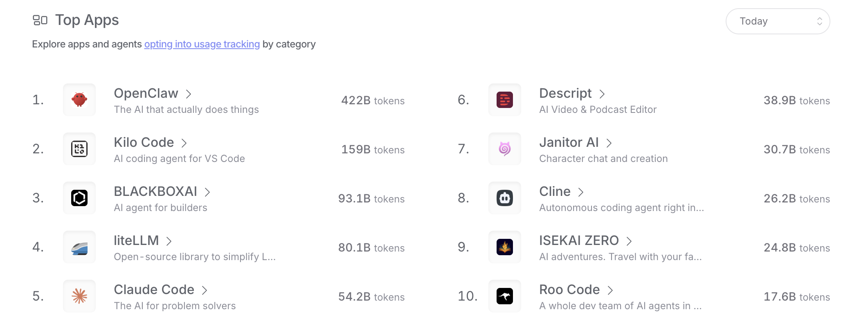
Task: Open the Claude Code app title link
Action: coord(154,290)
